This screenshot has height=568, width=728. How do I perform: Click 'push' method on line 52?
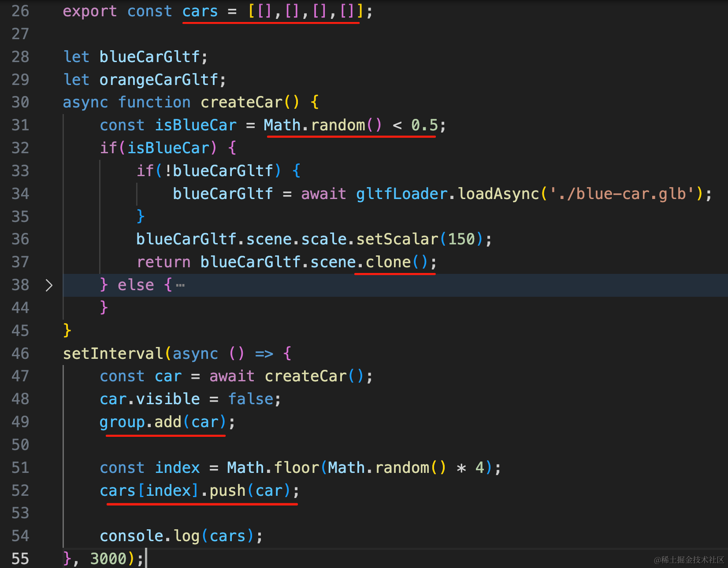(x=227, y=490)
